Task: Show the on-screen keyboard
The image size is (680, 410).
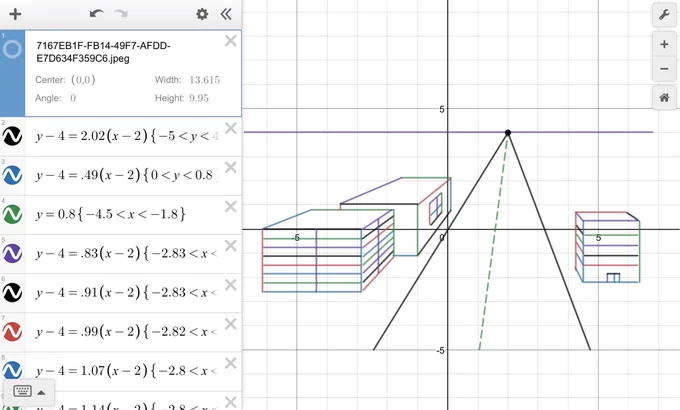Action: [x=29, y=392]
